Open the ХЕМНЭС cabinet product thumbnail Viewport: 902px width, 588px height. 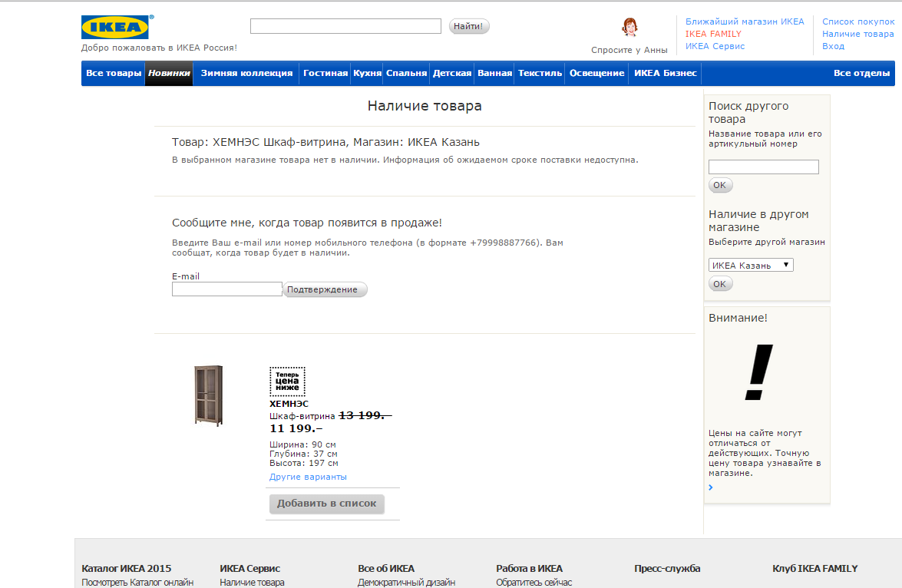(208, 395)
